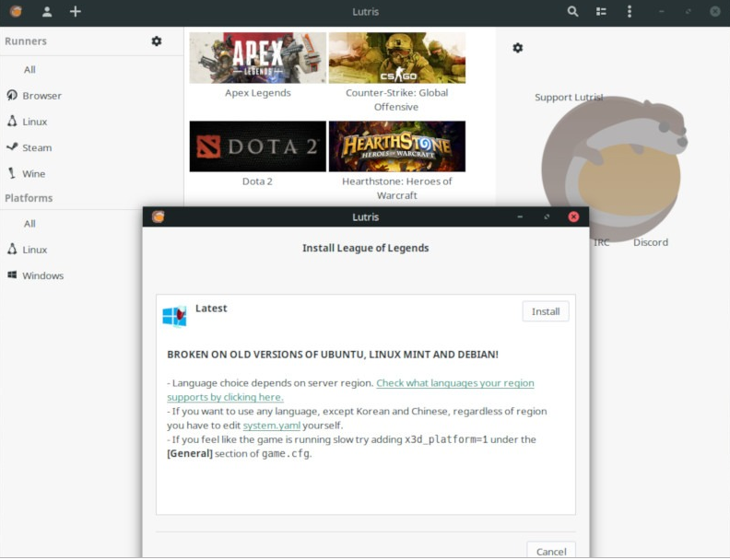Open the search magnifier icon

point(573,12)
